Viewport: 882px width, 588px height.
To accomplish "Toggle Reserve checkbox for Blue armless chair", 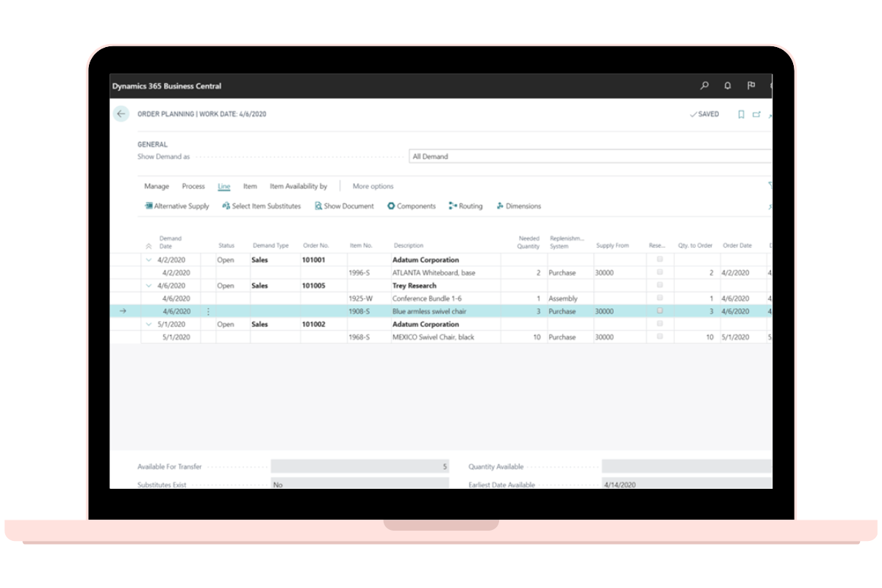I will click(x=660, y=311).
